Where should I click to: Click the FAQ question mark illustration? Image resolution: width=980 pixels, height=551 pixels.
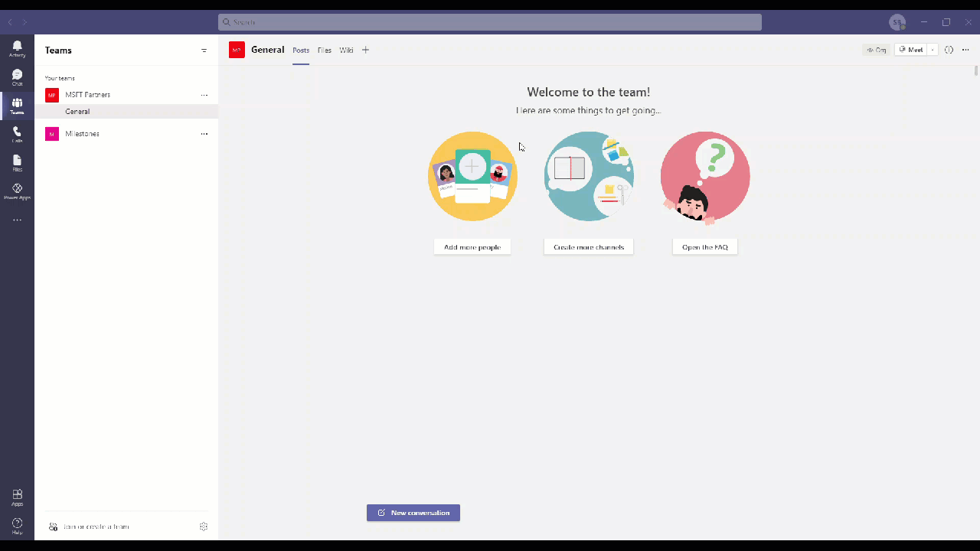(x=705, y=178)
